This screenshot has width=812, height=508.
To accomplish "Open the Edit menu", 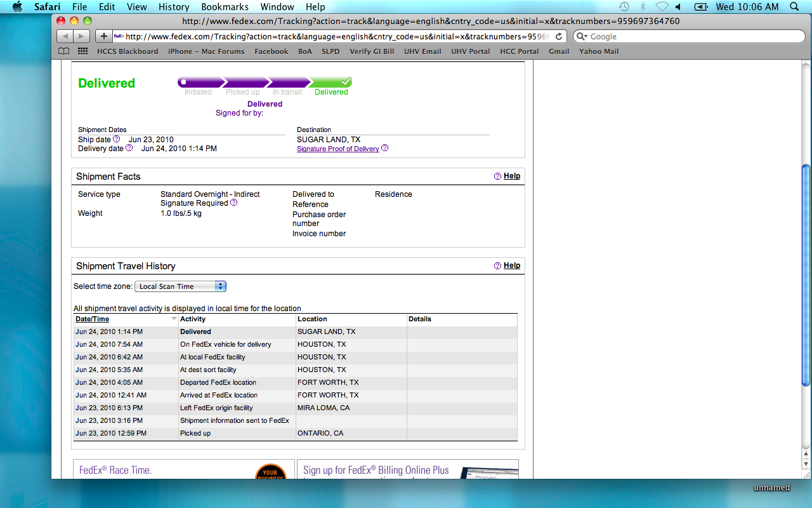I will (107, 7).
